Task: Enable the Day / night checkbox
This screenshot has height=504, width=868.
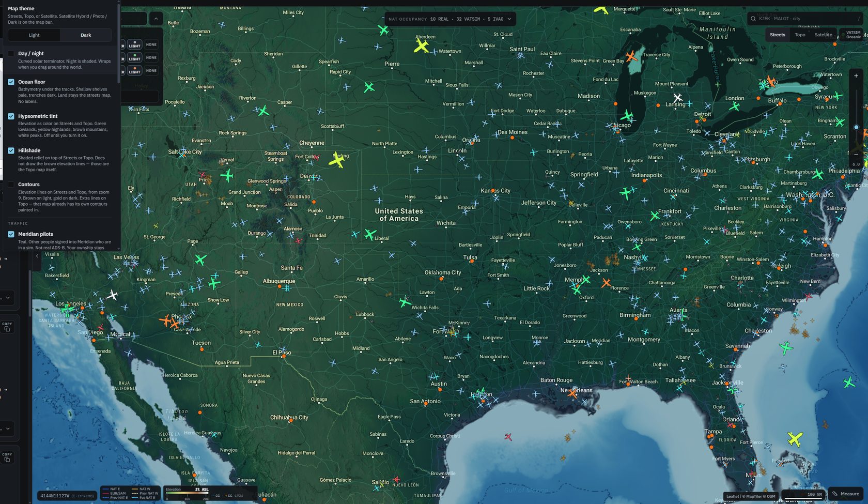Action: click(11, 54)
